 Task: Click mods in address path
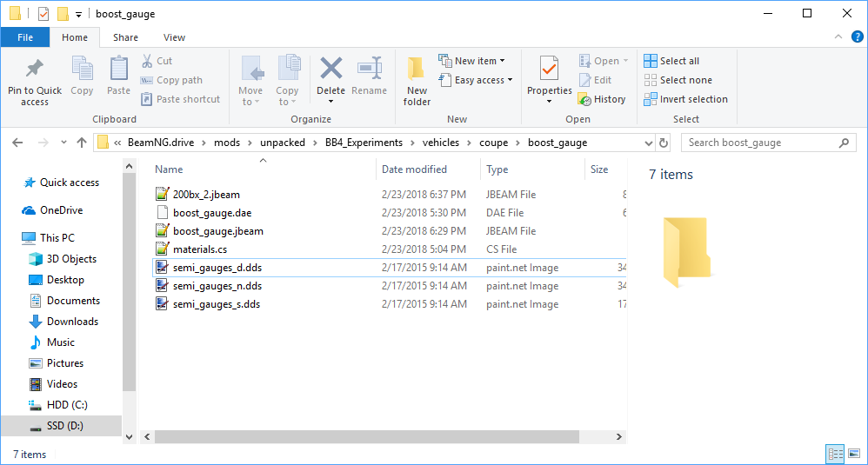pos(227,143)
